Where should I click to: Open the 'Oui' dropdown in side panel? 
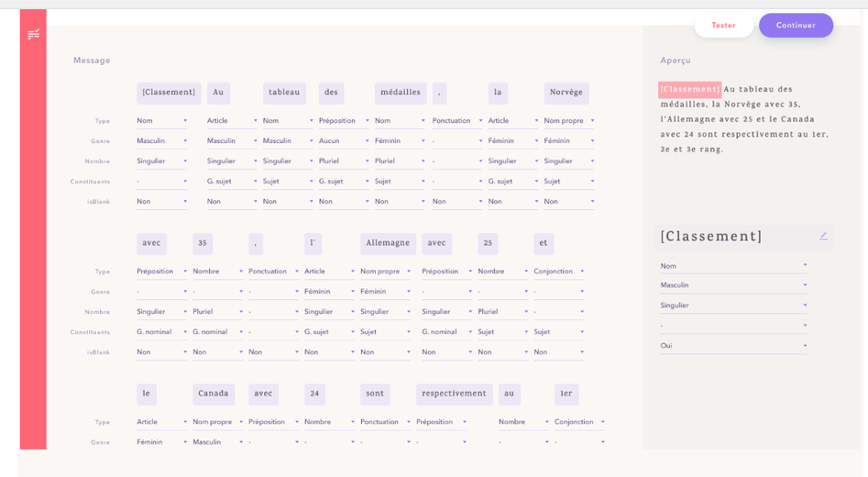733,346
